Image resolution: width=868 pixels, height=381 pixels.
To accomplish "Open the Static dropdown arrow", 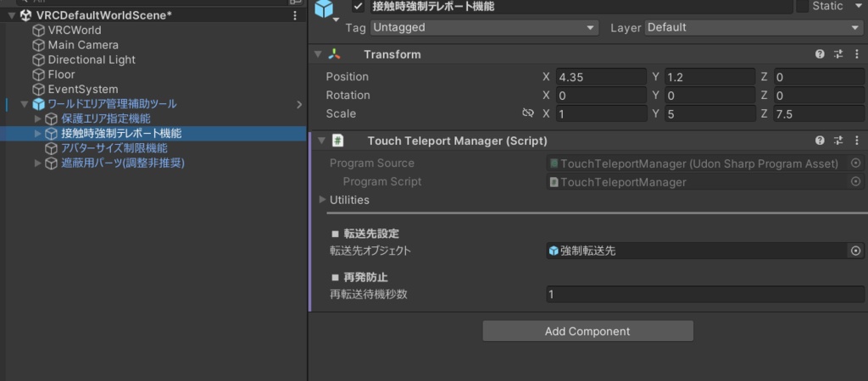I will [860, 7].
